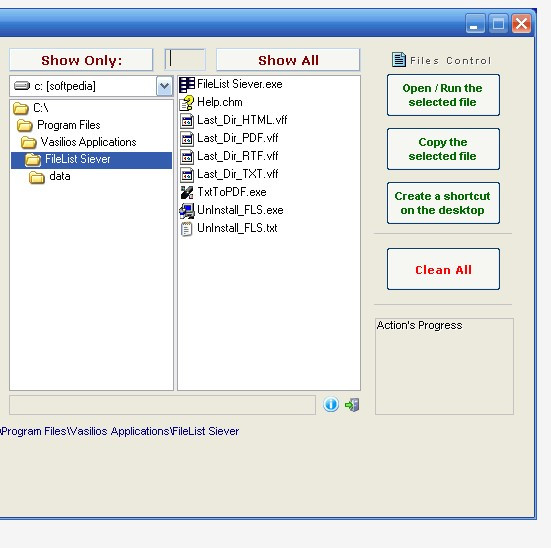This screenshot has width=551, height=548.
Task: Select the data folder label in tree
Action: coord(60,176)
